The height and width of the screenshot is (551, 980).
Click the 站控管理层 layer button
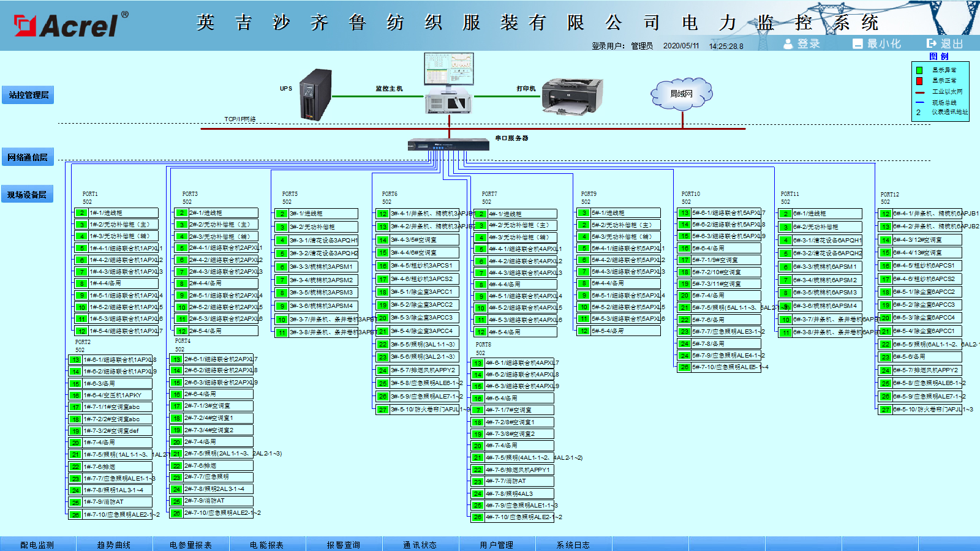tap(28, 95)
